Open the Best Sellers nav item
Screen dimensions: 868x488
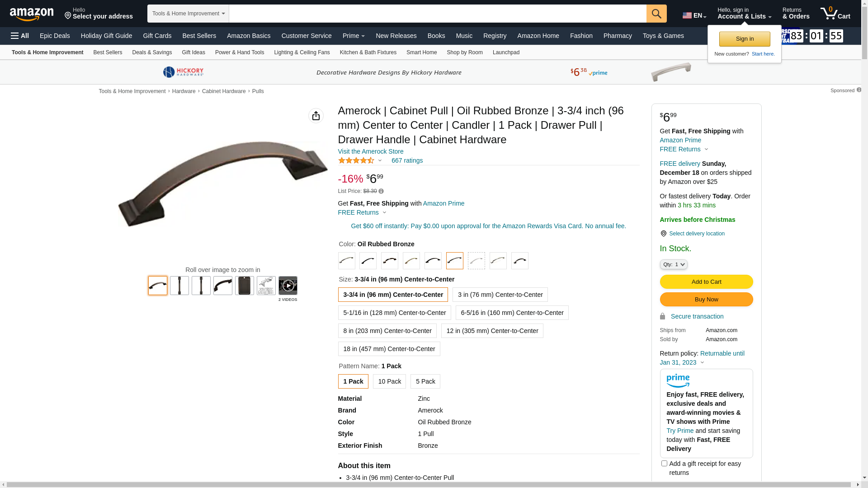(x=199, y=36)
